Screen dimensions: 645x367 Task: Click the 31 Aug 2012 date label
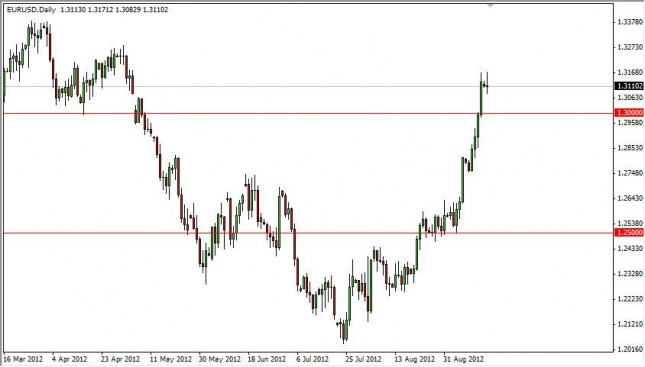[x=464, y=359]
